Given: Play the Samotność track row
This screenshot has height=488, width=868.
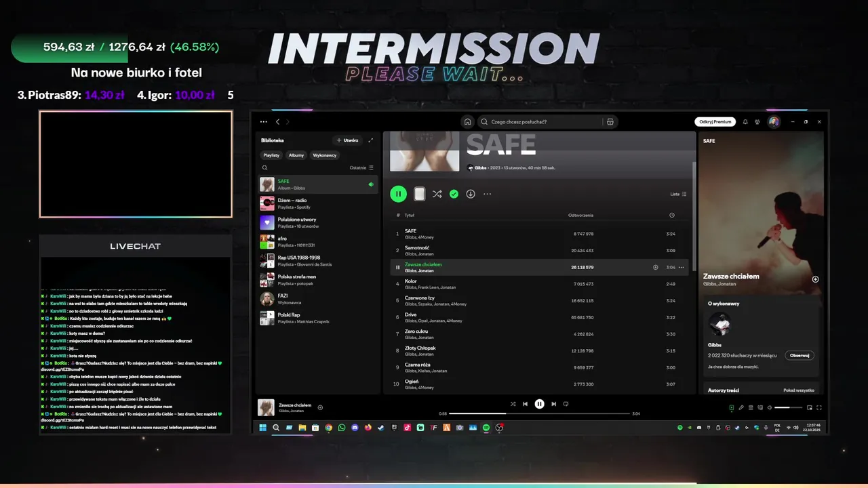Looking at the screenshot, I should click(x=540, y=250).
